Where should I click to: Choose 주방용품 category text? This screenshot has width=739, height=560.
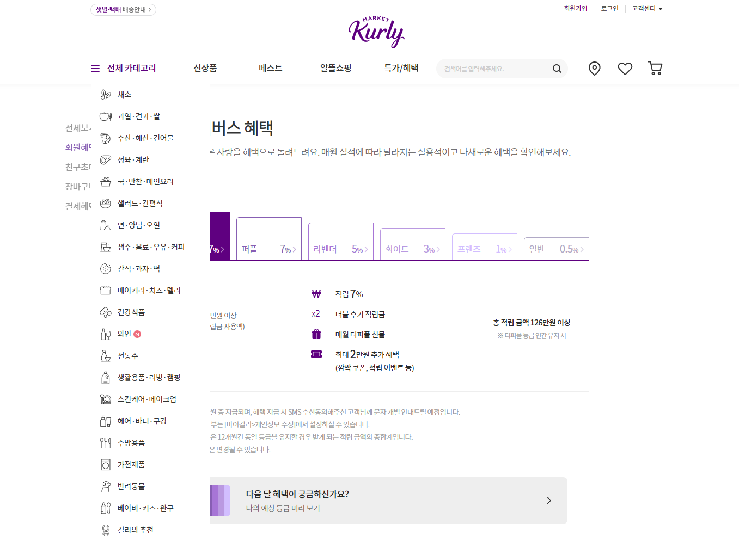click(x=131, y=443)
